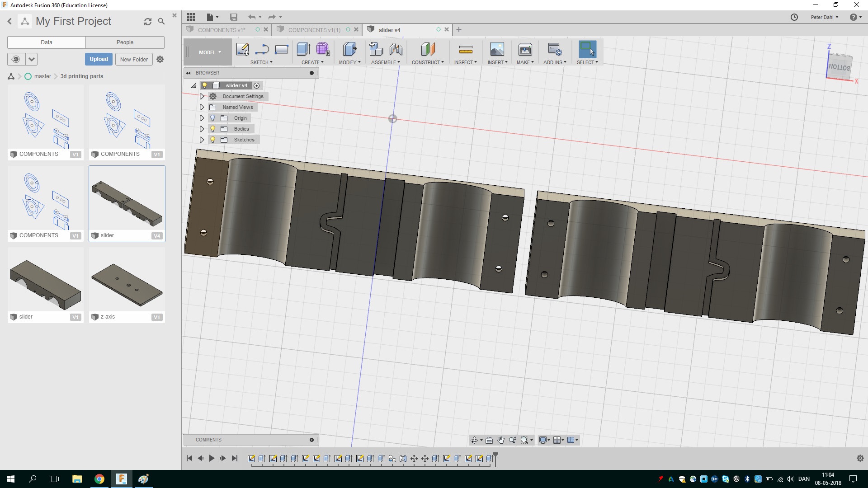
Task: Expand the Document Settings tree node
Action: (202, 96)
